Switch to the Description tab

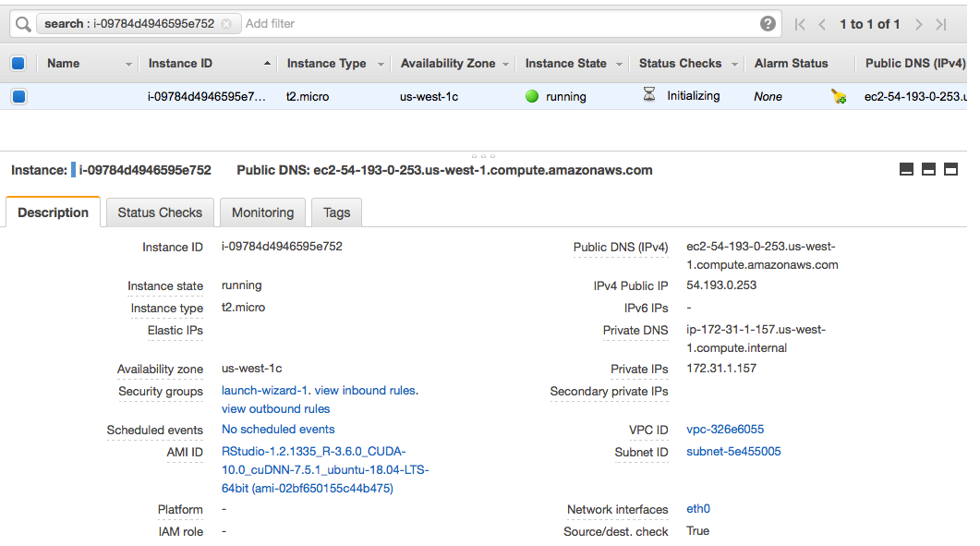54,212
